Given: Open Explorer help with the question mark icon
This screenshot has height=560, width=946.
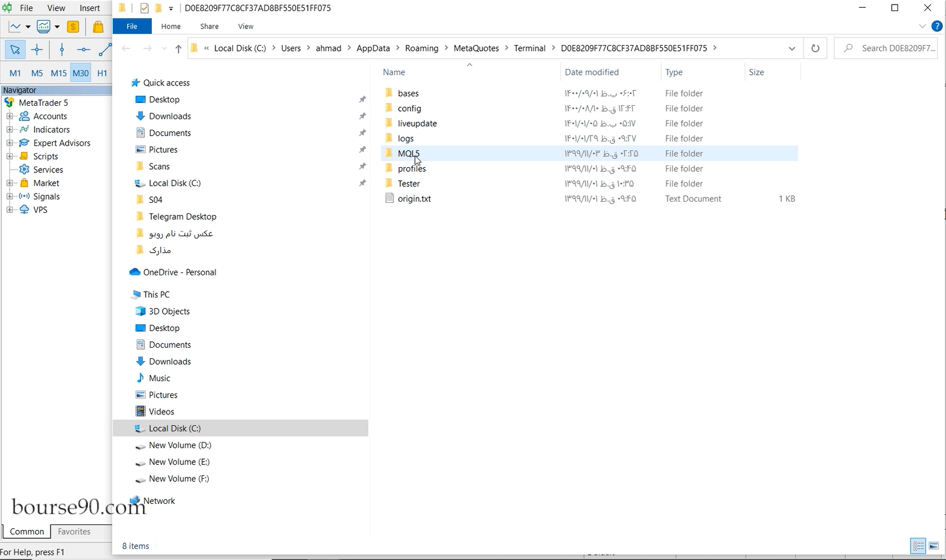Looking at the screenshot, I should tap(936, 26).
